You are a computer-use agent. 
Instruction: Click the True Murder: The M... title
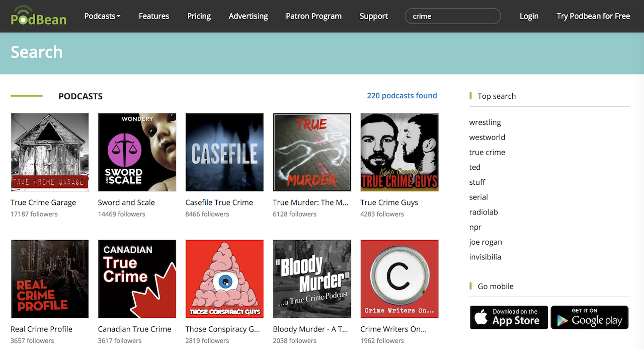310,202
